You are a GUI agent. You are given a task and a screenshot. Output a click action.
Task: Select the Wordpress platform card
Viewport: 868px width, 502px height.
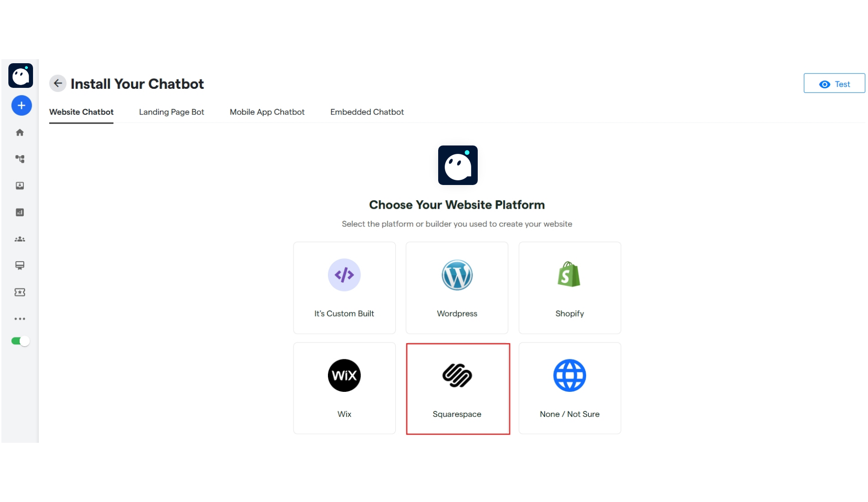coord(457,287)
